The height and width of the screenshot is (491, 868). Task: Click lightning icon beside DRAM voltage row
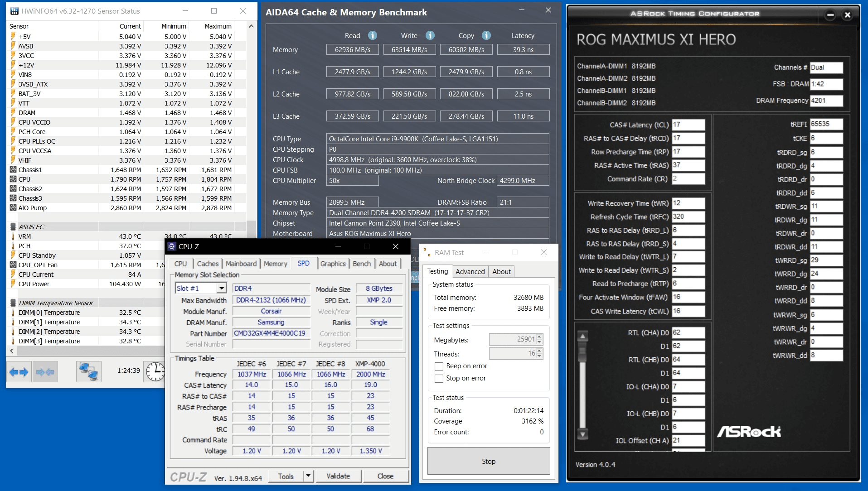[x=13, y=112]
